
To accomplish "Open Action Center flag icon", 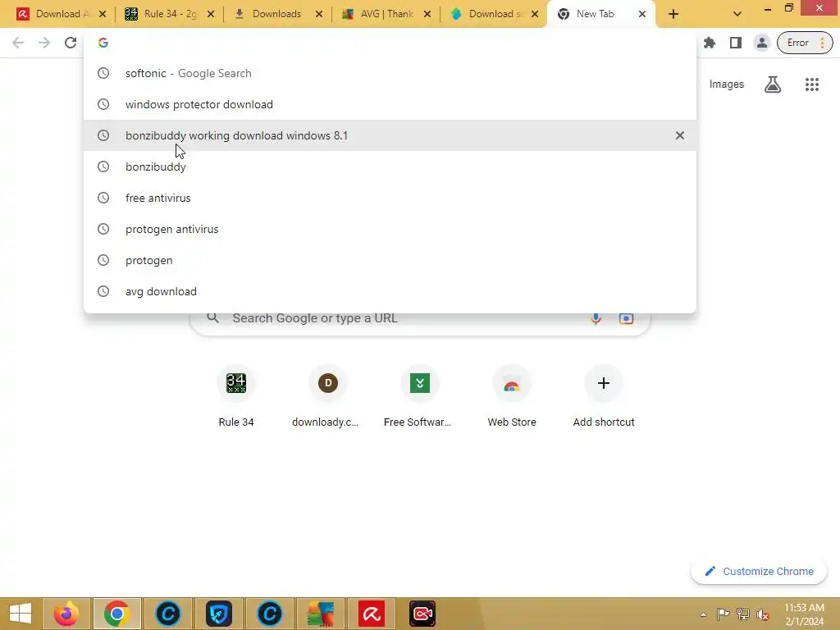I will [x=723, y=614].
